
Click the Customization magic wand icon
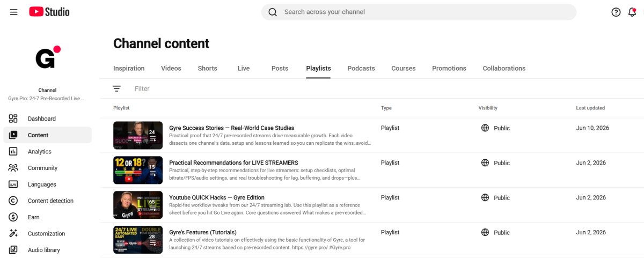coord(13,234)
